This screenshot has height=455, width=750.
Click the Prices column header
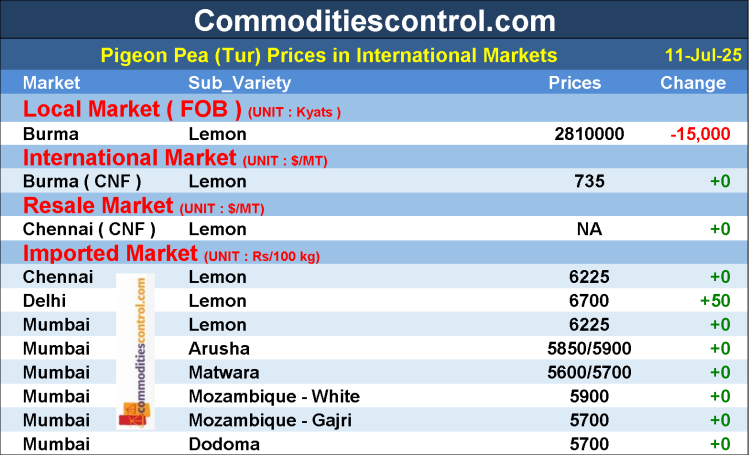coord(575,83)
